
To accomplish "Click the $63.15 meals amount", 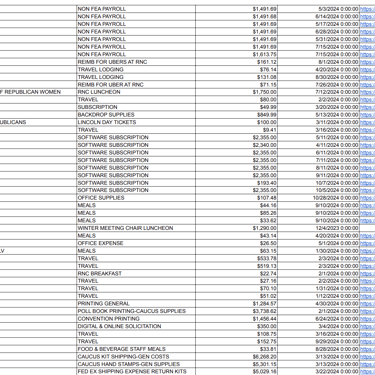I will click(x=236, y=251).
